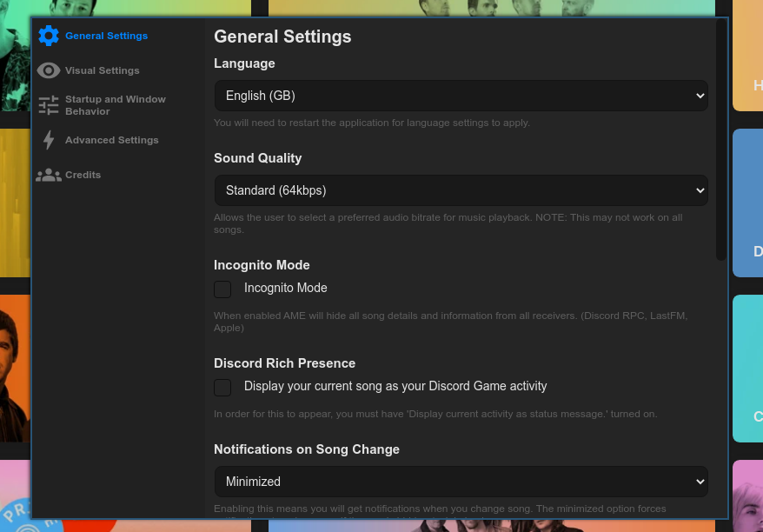Click the English (GB) language selector
This screenshot has height=532, width=763.
(x=461, y=96)
